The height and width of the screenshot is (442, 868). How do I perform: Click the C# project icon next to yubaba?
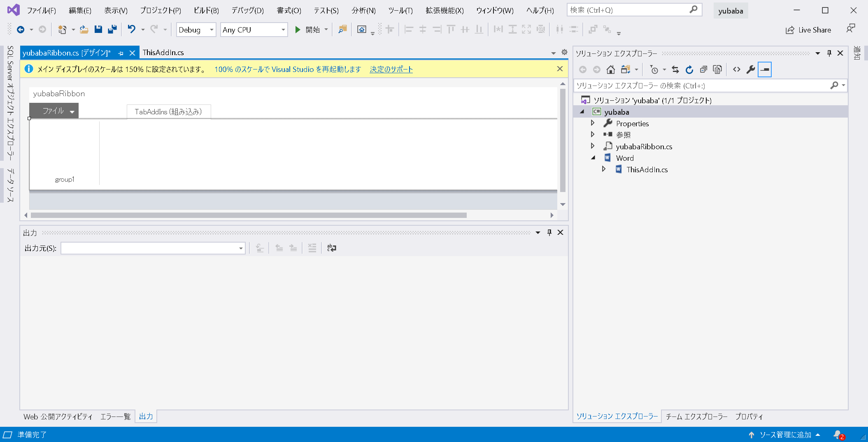pos(596,111)
